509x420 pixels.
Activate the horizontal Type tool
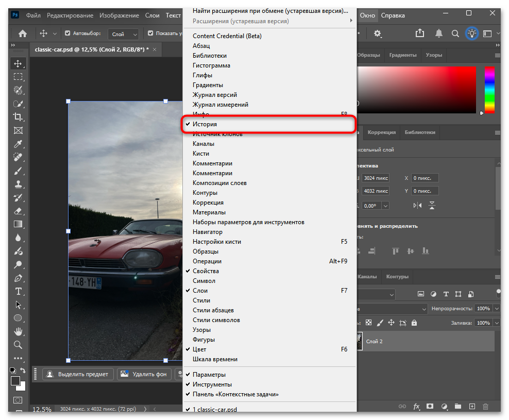click(x=18, y=291)
